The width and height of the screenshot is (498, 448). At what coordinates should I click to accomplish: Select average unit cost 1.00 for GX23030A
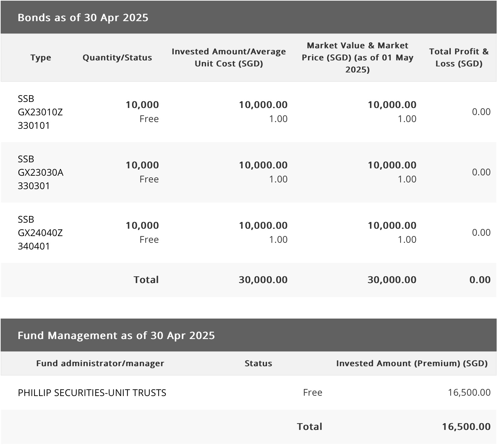(278, 179)
